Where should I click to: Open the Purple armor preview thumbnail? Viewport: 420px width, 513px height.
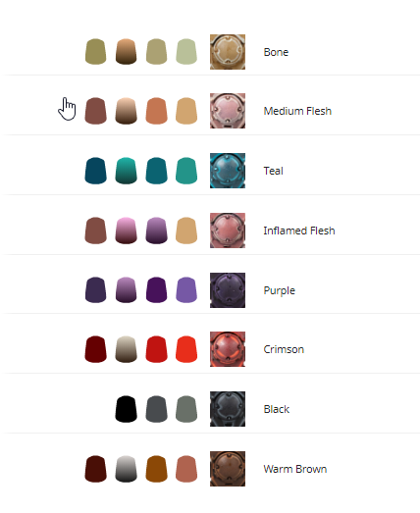228,290
